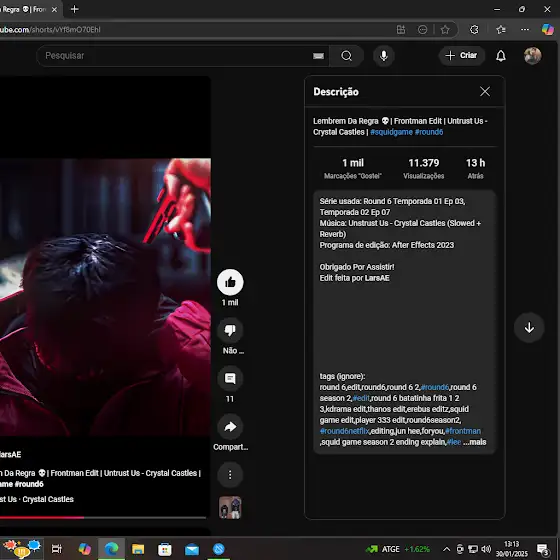Follow the #edit tag link
This screenshot has width=560, height=560.
[x=361, y=398]
